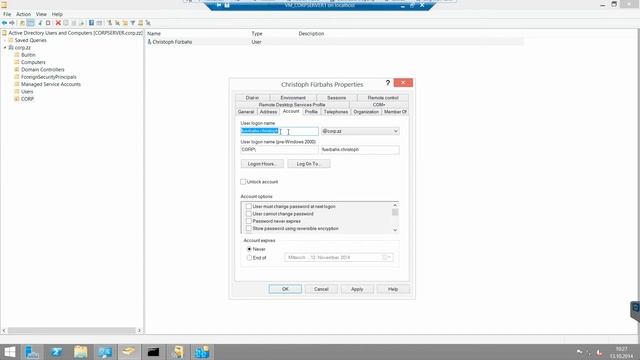Switch to the Remote control tab
The height and width of the screenshot is (360, 640).
[x=383, y=98]
